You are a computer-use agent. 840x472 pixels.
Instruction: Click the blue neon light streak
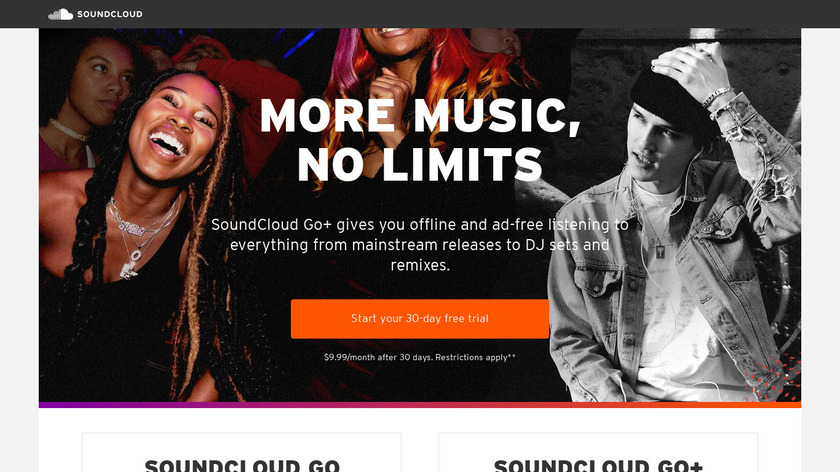(x=302, y=43)
